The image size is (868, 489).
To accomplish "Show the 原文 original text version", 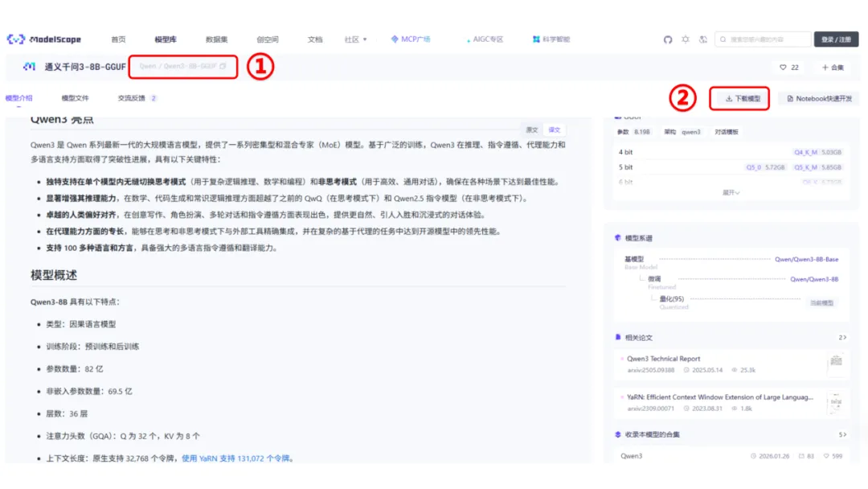I will coord(531,129).
